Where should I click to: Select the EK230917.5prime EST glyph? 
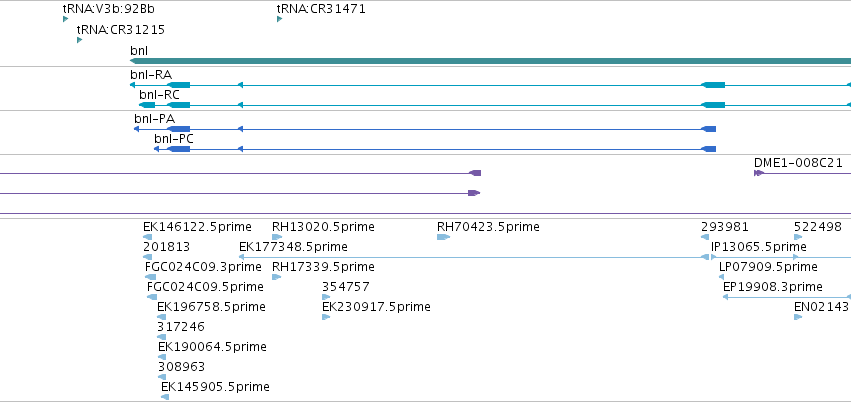326,317
